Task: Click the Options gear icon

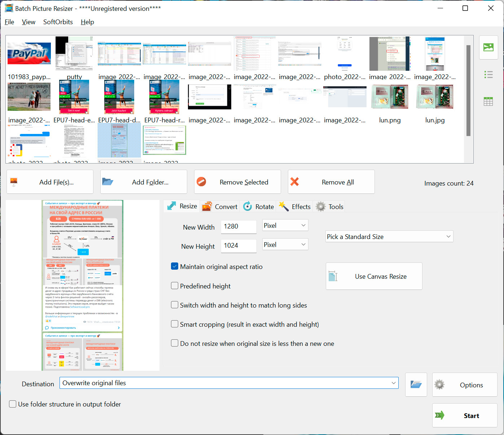Action: click(440, 385)
